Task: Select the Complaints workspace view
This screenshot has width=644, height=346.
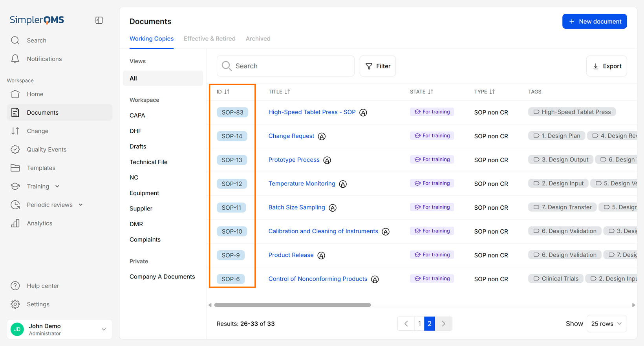Action: [x=145, y=240]
